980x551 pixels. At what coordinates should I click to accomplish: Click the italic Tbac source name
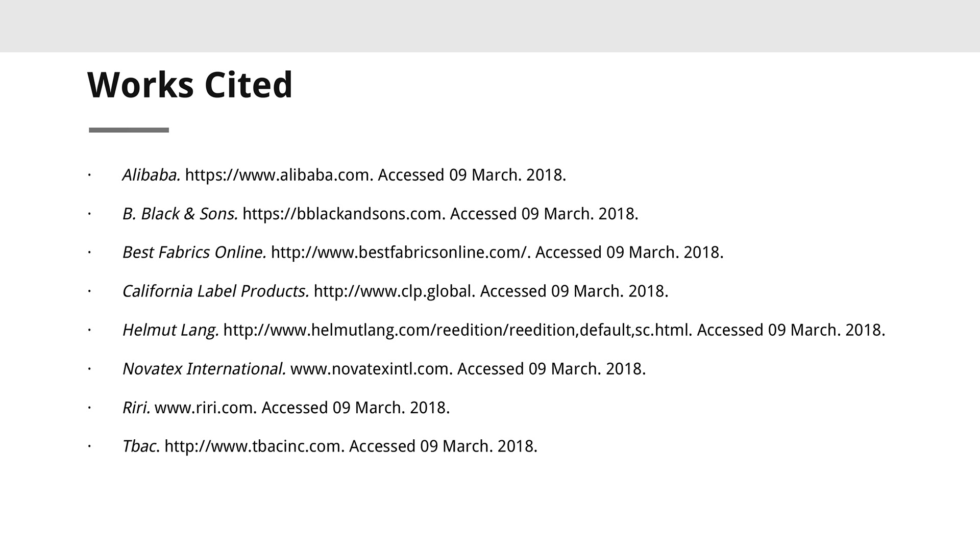(x=139, y=446)
